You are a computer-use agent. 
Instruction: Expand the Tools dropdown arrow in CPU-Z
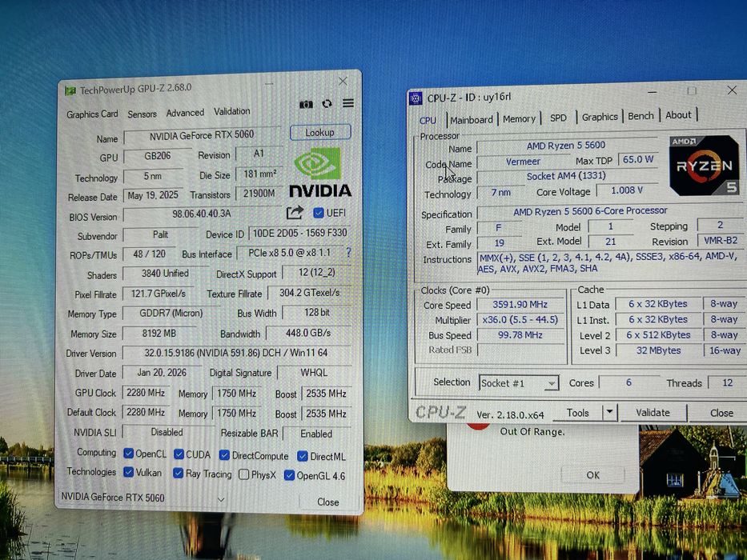tap(610, 412)
